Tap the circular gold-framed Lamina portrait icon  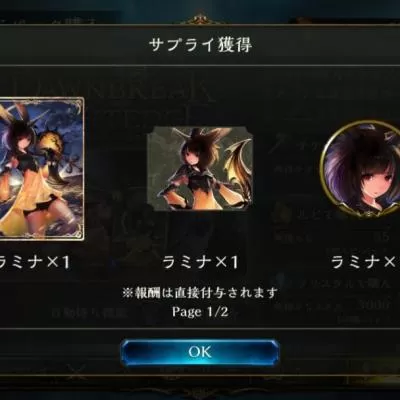pos(361,168)
